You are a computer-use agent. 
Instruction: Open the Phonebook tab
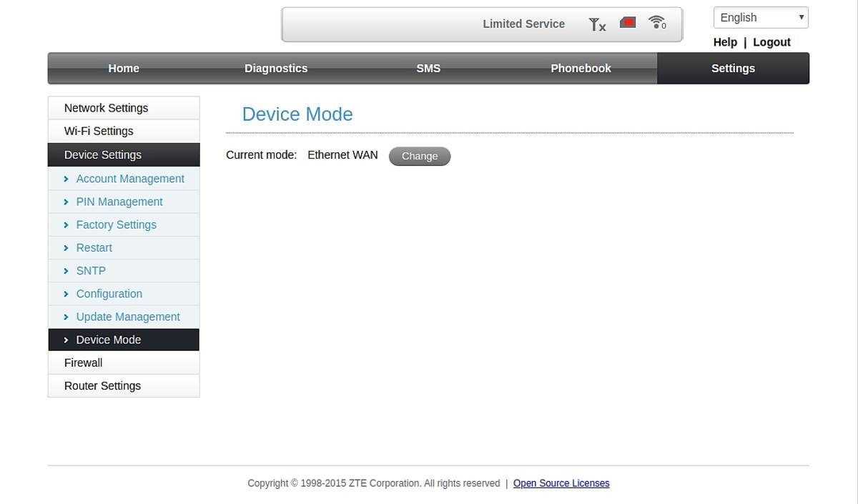coord(581,69)
